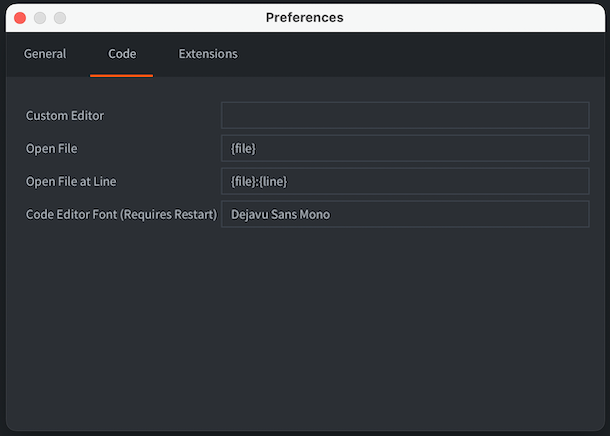Click the empty title bar beside the Preferences title

[467, 18]
